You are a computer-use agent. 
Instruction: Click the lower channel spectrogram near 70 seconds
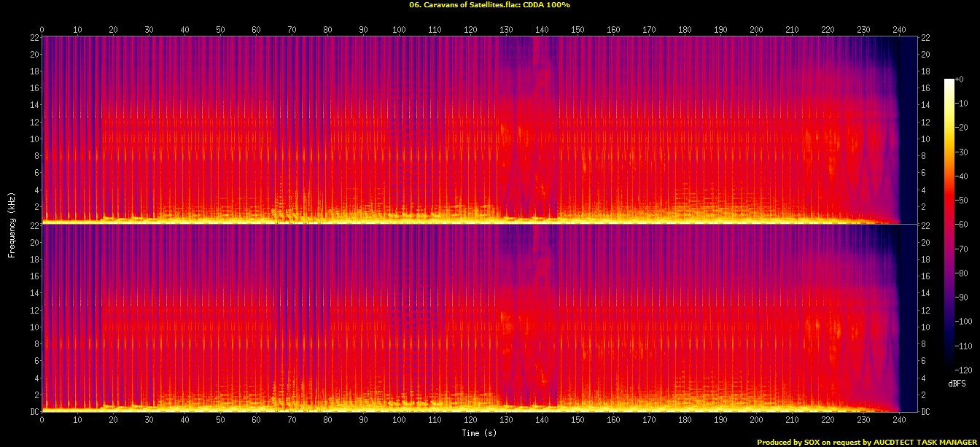point(292,321)
